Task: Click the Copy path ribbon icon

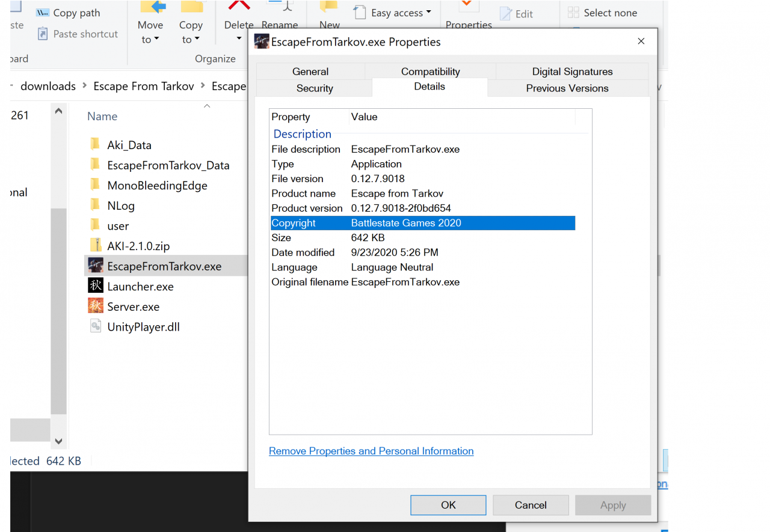Action: (x=43, y=13)
